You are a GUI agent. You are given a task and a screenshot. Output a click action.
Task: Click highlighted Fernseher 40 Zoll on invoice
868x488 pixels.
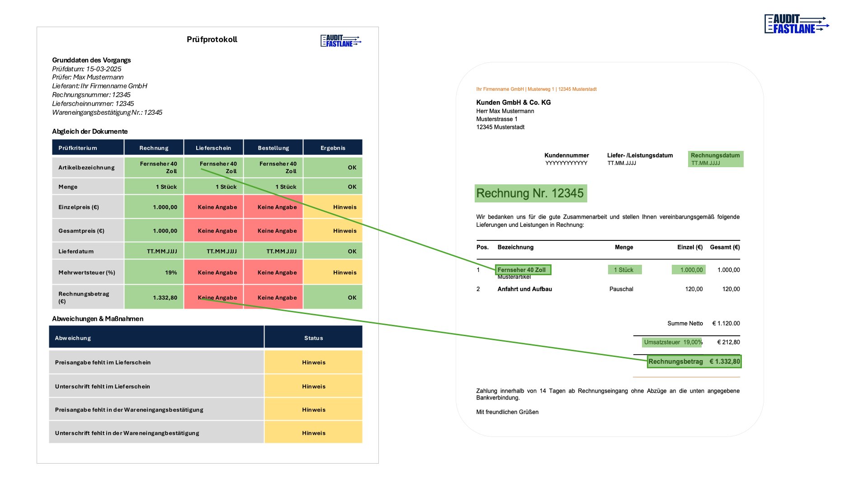pos(523,270)
